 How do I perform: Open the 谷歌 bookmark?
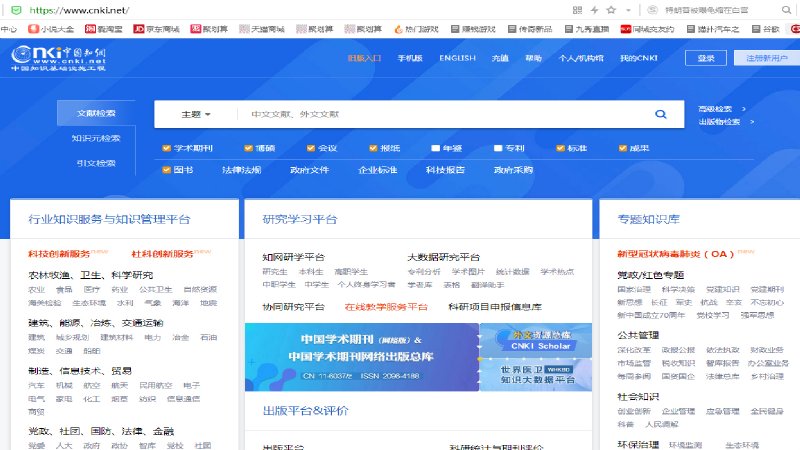tap(766, 29)
